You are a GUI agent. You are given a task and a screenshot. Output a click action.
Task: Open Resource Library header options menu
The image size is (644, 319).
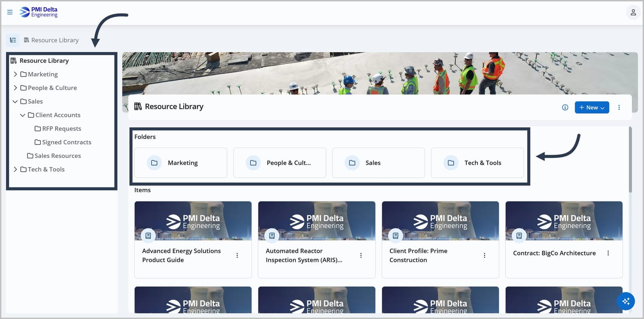pyautogui.click(x=619, y=107)
